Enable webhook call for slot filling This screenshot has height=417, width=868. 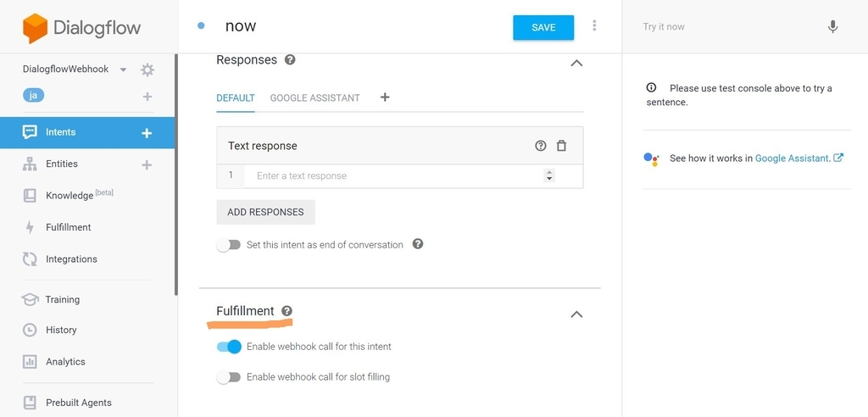pyautogui.click(x=229, y=377)
